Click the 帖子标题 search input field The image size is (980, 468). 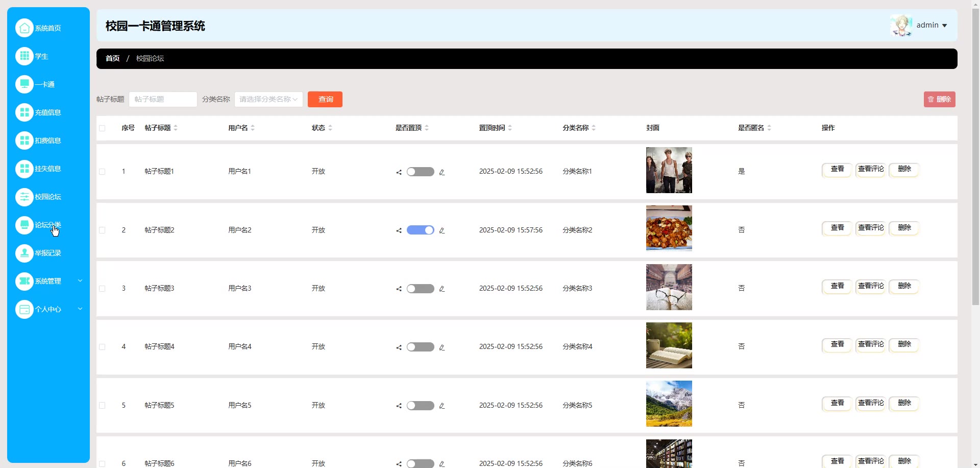click(163, 99)
